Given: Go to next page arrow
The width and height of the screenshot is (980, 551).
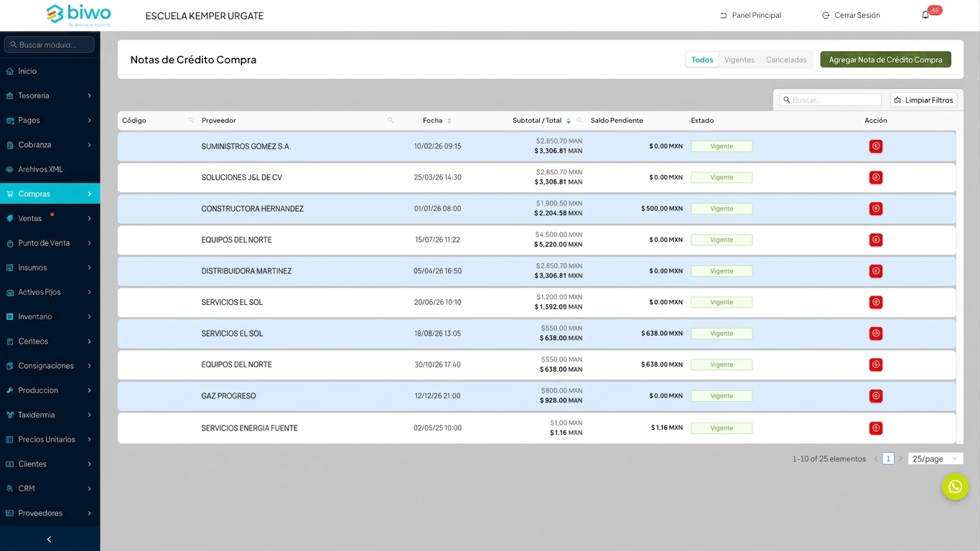Looking at the screenshot, I should (900, 458).
